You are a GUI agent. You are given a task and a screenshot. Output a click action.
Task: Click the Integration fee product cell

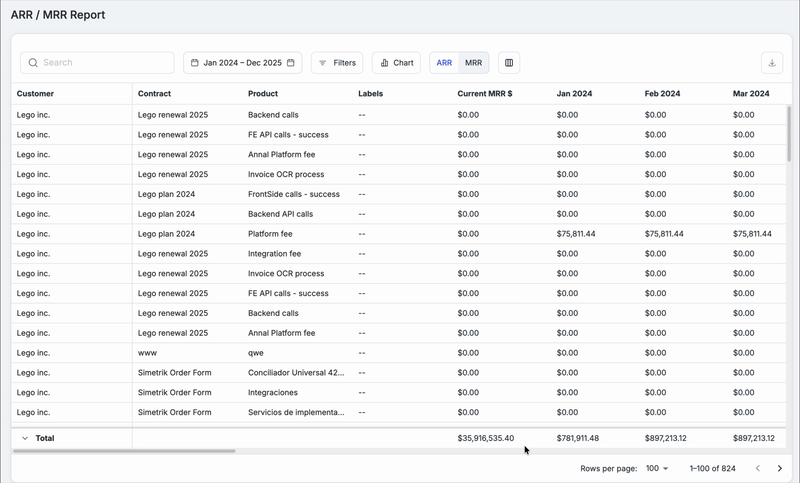pyautogui.click(x=274, y=253)
